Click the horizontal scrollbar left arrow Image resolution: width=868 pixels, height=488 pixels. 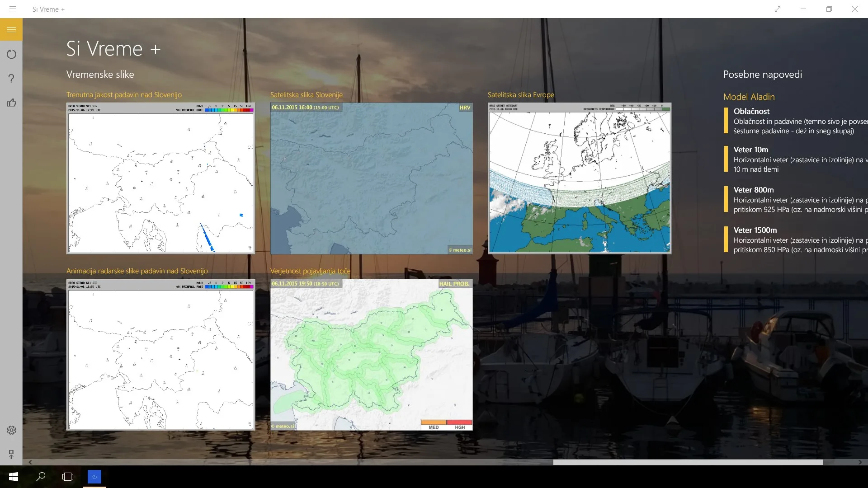tap(30, 462)
